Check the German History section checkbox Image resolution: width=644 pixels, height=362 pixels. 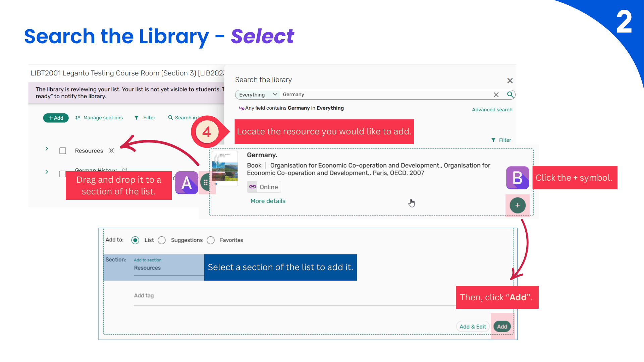[x=62, y=174]
